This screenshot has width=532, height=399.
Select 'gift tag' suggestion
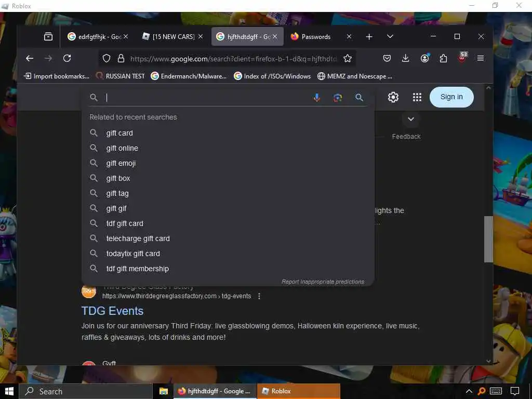[228, 193]
